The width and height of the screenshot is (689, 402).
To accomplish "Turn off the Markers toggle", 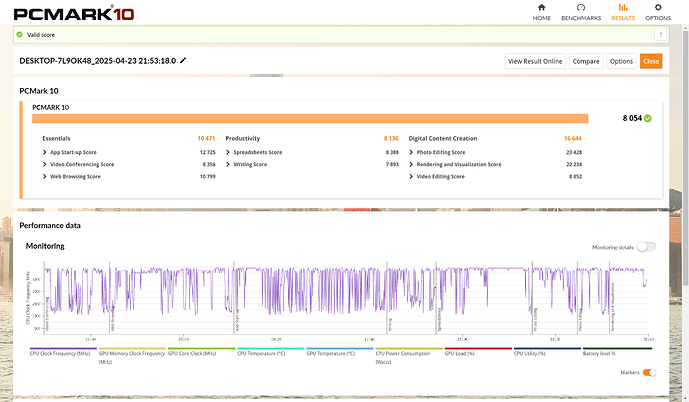I will (x=650, y=372).
